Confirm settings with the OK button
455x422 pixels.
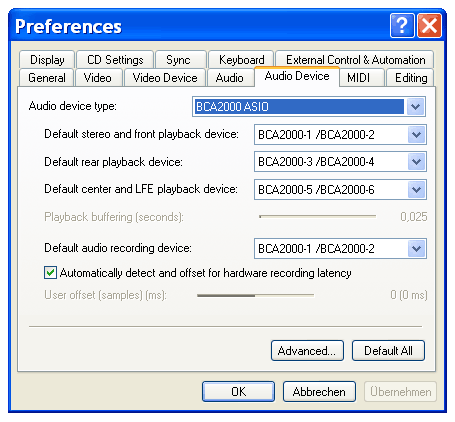tap(238, 391)
